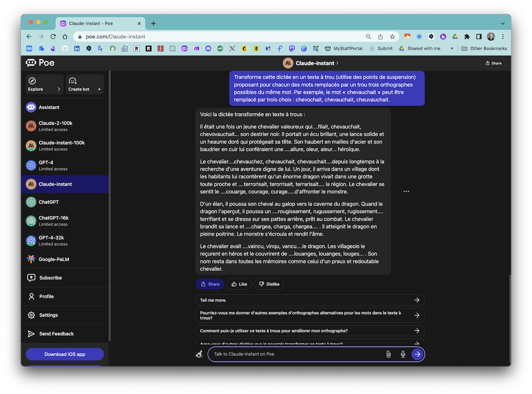Click the Chrome profile avatar

coord(491,36)
